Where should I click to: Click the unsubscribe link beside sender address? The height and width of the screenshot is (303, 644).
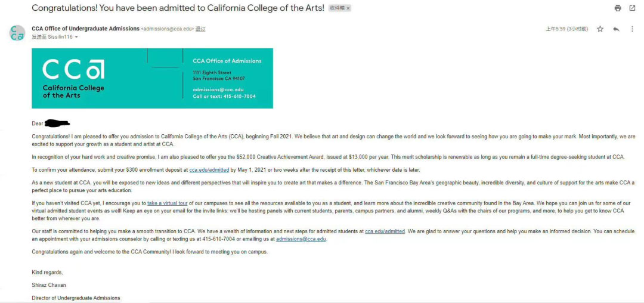tap(200, 29)
